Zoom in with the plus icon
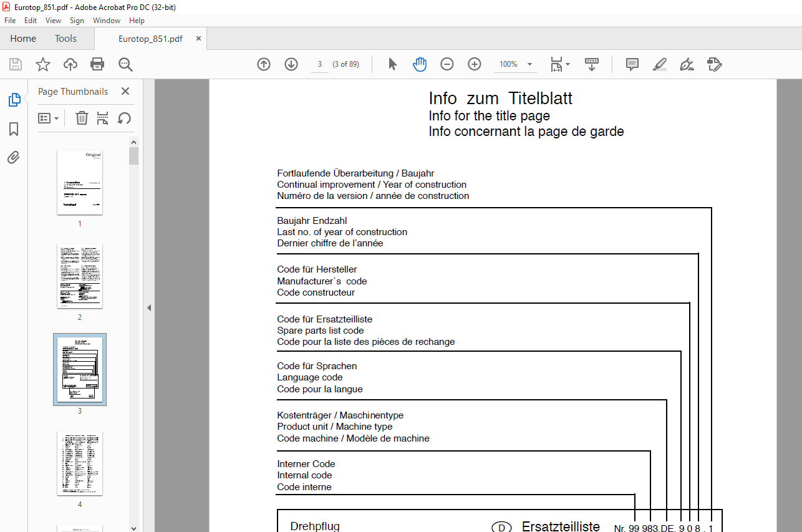Screen dimensions: 802x532 475,64
